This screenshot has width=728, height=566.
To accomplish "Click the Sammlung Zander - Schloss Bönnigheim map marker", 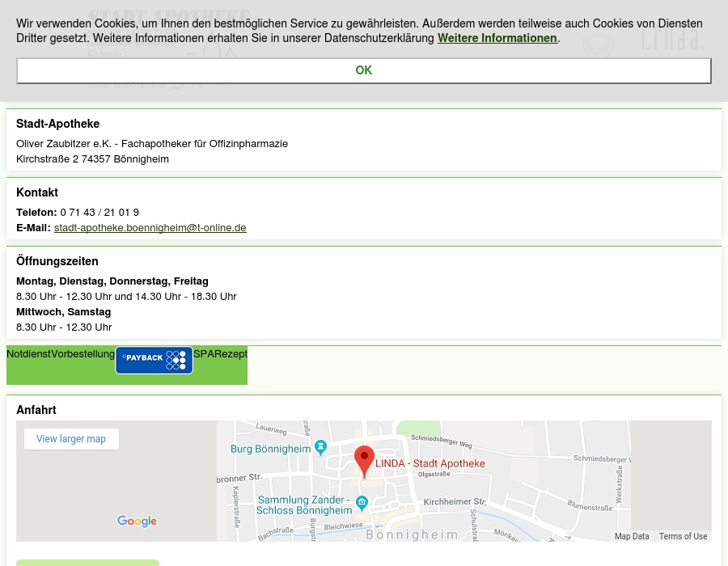I will click(x=362, y=502).
